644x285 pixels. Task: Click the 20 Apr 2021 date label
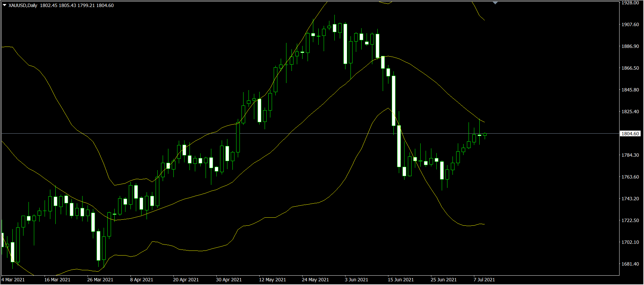click(186, 280)
